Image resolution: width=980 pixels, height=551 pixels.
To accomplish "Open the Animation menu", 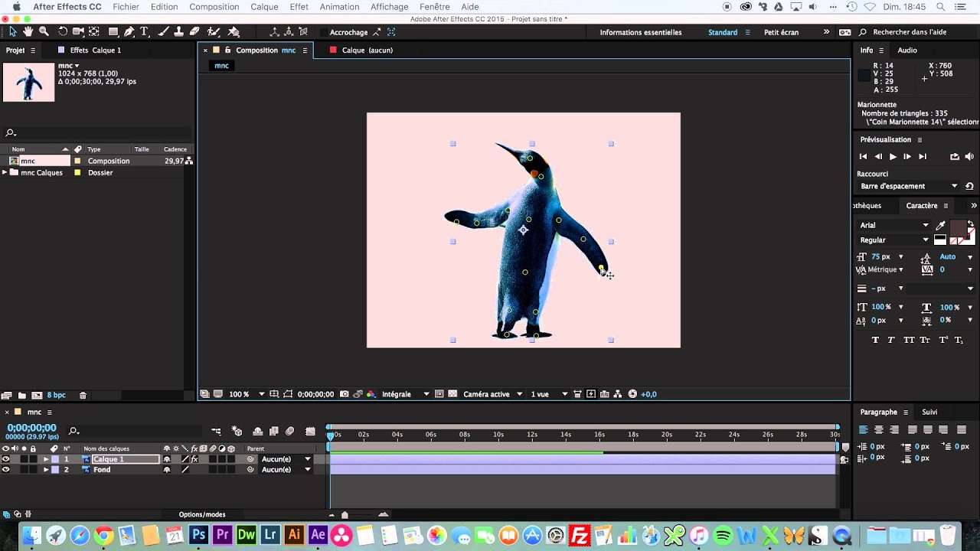I will point(339,7).
